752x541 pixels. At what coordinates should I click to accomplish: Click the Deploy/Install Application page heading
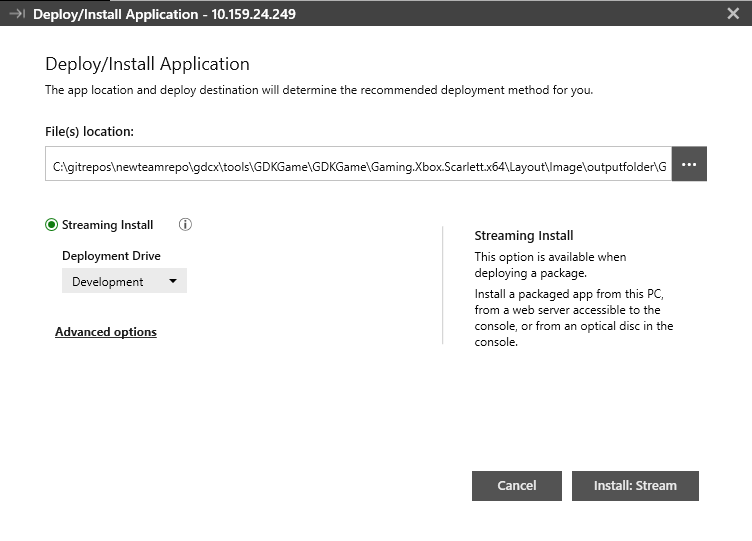pyautogui.click(x=147, y=64)
